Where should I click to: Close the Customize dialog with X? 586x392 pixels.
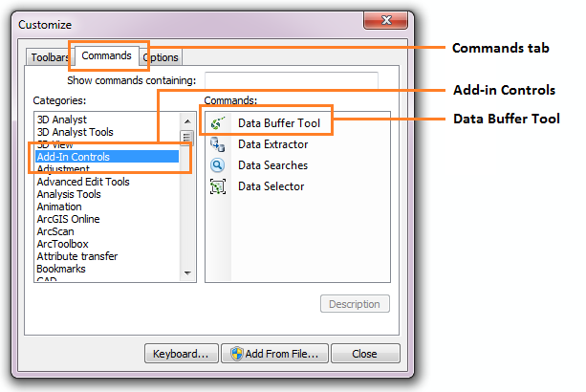(385, 20)
